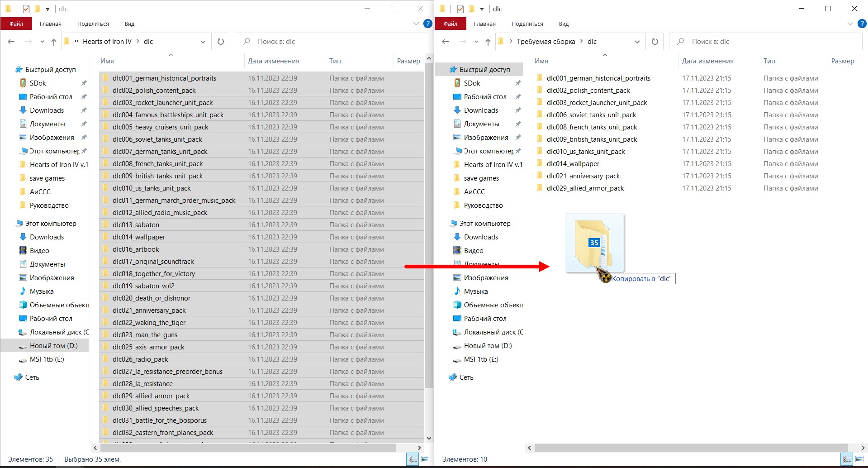Open address history dropdown in right window
This screenshot has width=868, height=468.
(637, 42)
